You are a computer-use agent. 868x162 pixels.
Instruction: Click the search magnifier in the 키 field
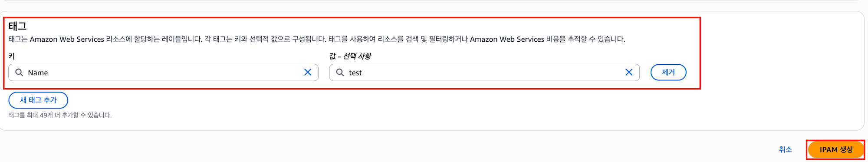(19, 73)
